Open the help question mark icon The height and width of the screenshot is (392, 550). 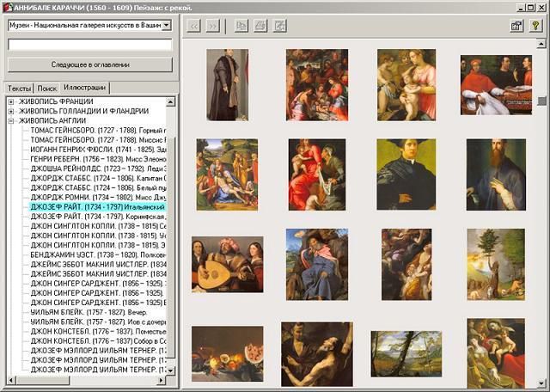[x=535, y=26]
